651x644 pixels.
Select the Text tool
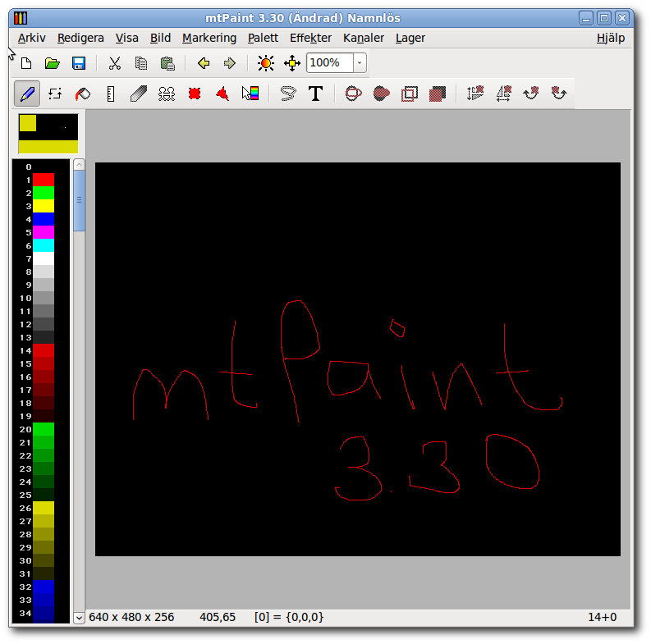315,94
